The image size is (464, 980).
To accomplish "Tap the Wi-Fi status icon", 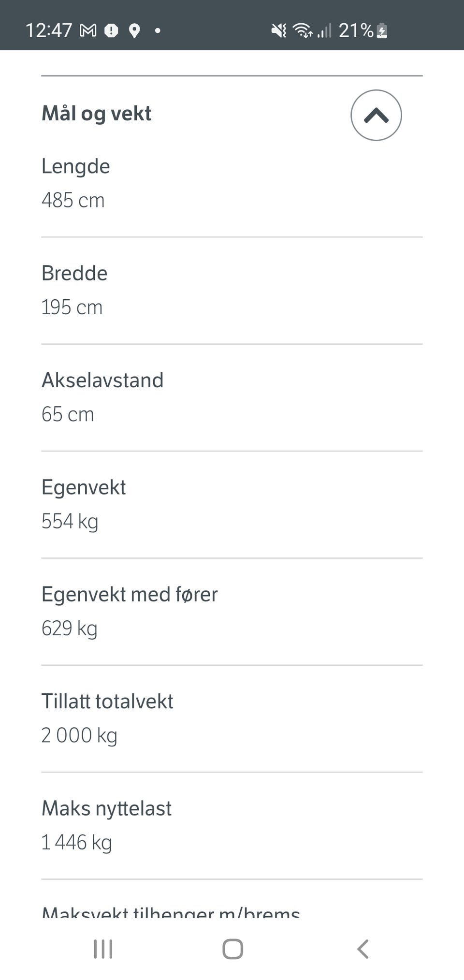I will pyautogui.click(x=303, y=30).
